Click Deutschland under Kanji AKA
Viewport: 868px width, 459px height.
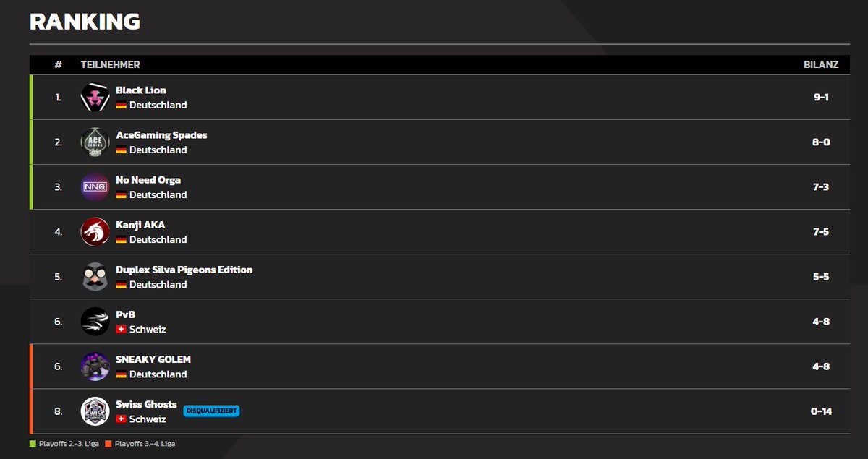click(158, 240)
